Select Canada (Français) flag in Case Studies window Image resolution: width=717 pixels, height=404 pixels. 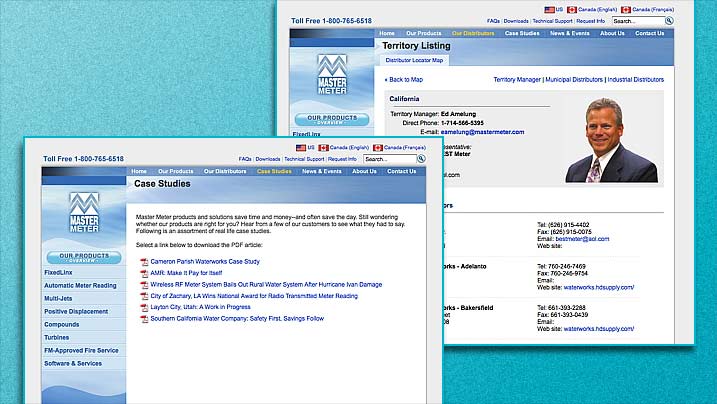pyautogui.click(x=378, y=148)
